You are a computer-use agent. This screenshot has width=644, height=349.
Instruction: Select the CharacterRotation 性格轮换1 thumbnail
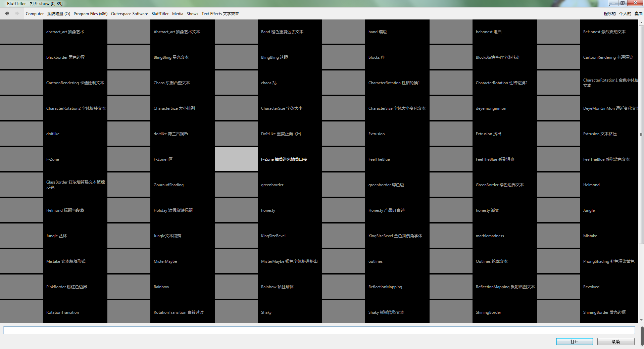pyautogui.click(x=344, y=83)
